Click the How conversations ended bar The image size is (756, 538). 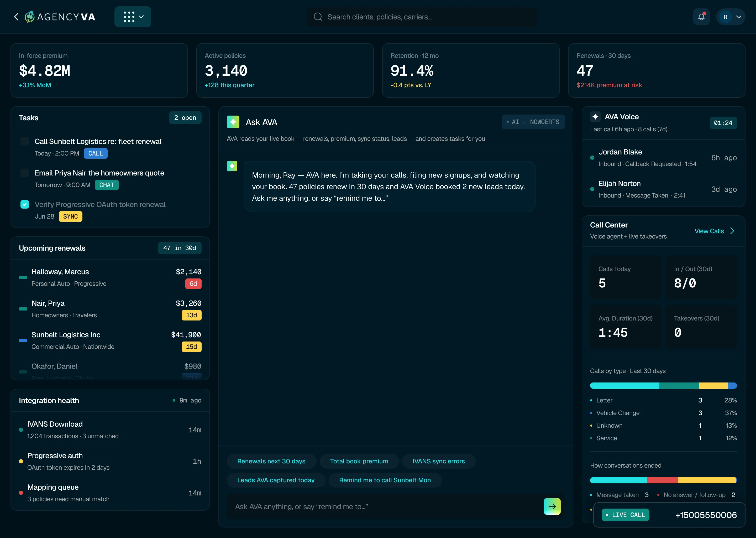click(x=663, y=480)
